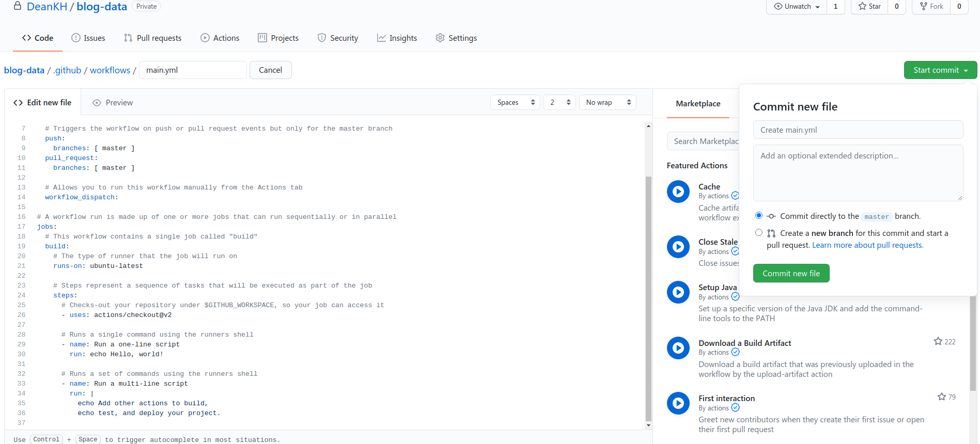Click star icon beside Download a Build Artifact
Image resolution: width=980 pixels, height=444 pixels.
click(x=938, y=341)
